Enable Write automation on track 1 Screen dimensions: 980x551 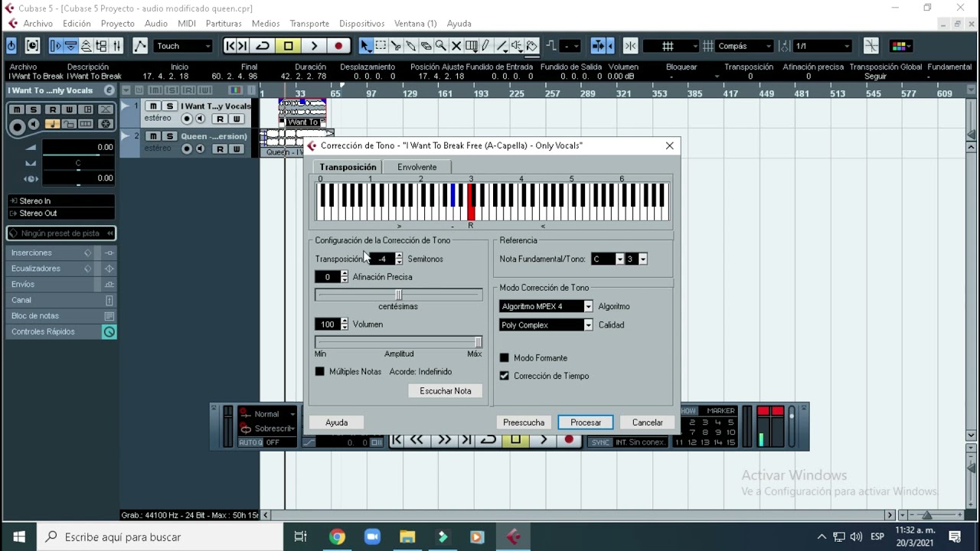(236, 119)
